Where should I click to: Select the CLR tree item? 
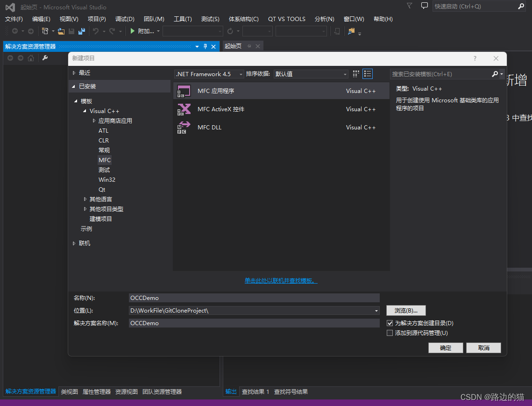[x=104, y=141]
